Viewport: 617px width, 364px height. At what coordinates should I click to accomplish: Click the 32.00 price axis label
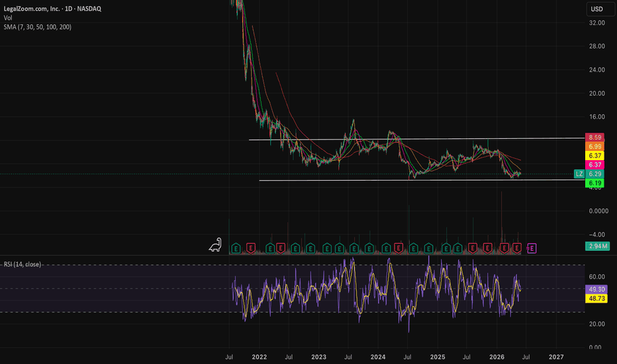[x=596, y=23]
